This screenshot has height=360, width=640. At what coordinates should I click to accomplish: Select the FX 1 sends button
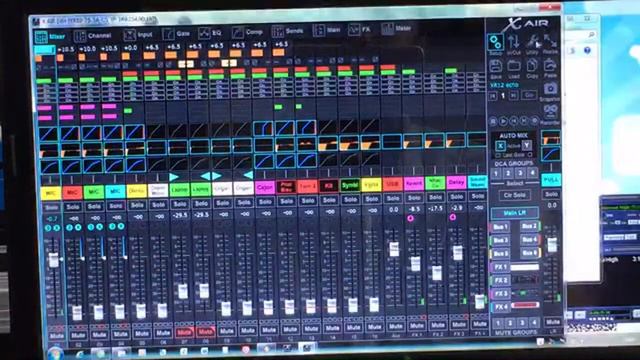500,267
